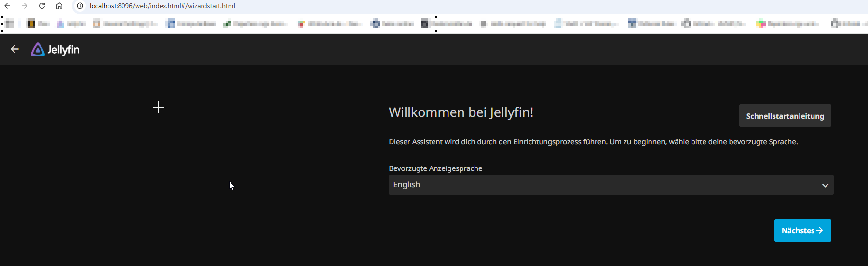Focus the localhost:8096 address bar
The height and width of the screenshot is (266, 868).
tap(162, 6)
